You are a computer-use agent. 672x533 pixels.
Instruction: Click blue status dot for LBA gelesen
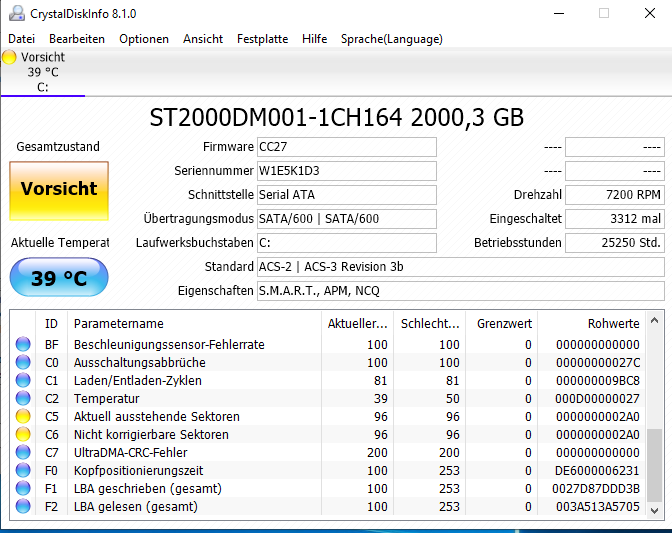pyautogui.click(x=23, y=506)
